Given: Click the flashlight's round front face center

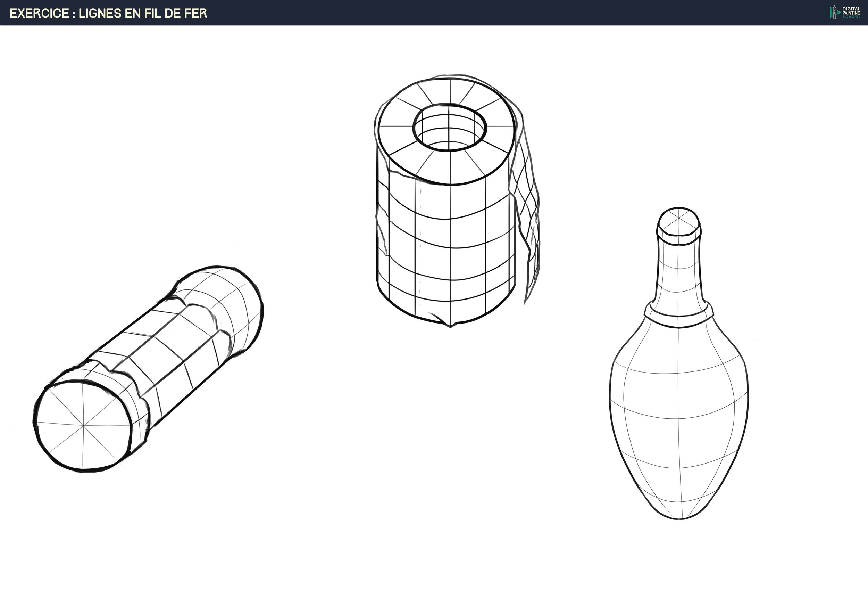Looking at the screenshot, I should 84,426.
